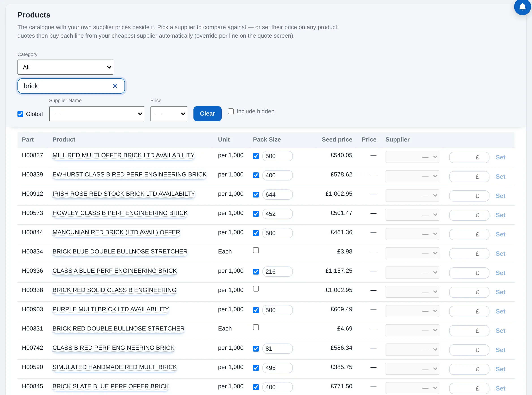532x395 pixels.
Task: Click the Pack Size column header
Action: [x=267, y=140]
